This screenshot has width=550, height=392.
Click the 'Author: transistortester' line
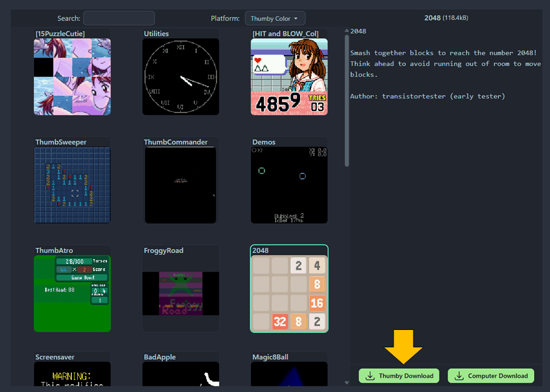[427, 96]
